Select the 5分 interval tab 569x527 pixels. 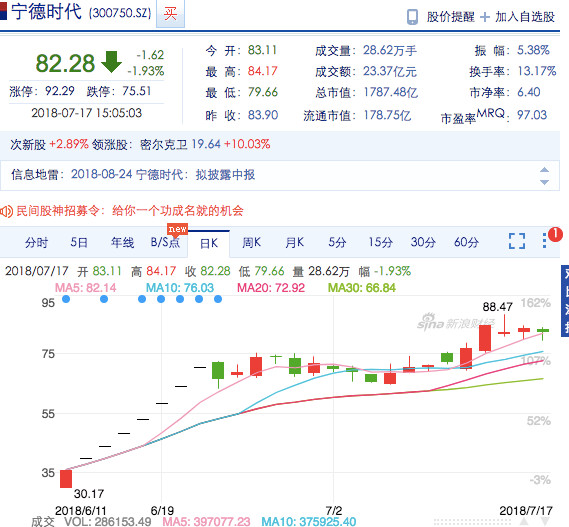pos(337,242)
